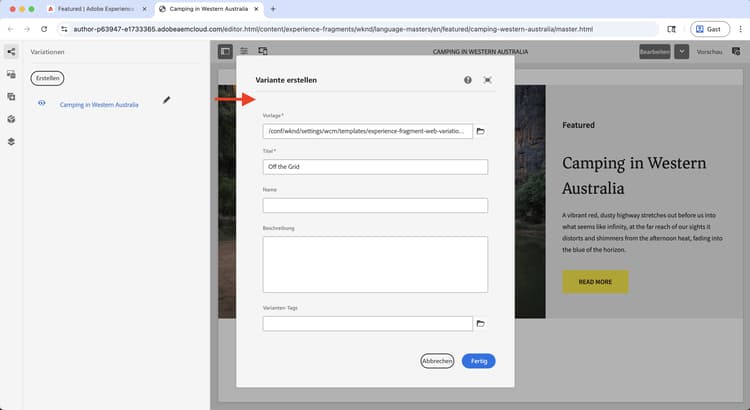Click the browser back arrow
This screenshot has height=410, width=750.
[11, 29]
